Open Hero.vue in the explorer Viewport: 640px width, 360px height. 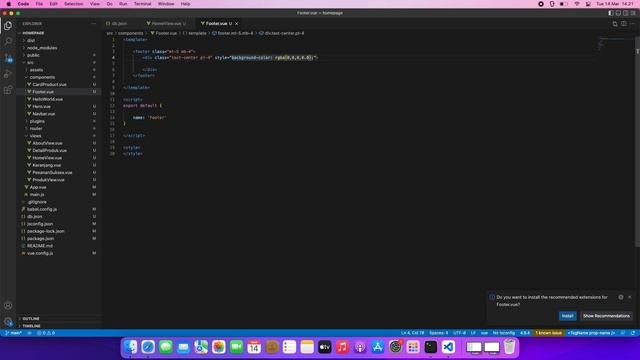pos(41,107)
